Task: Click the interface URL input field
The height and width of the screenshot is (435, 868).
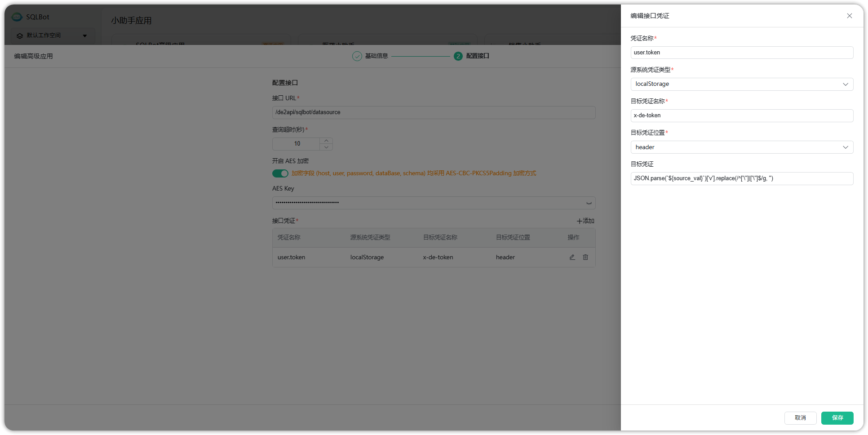Action: 434,112
